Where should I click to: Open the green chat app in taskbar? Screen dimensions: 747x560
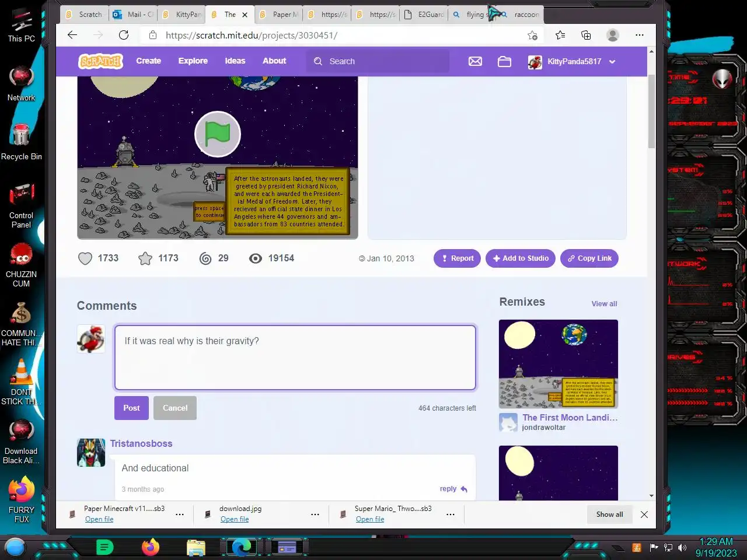104,547
